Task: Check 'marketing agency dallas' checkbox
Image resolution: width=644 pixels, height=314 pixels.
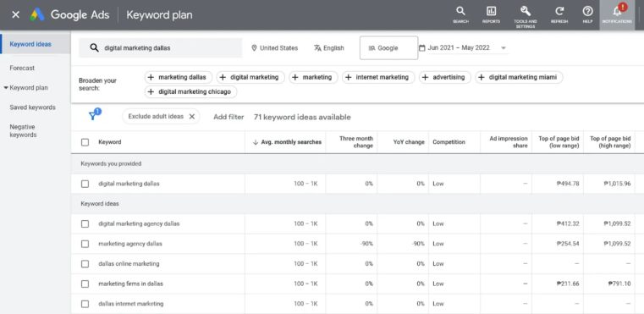Action: point(85,244)
